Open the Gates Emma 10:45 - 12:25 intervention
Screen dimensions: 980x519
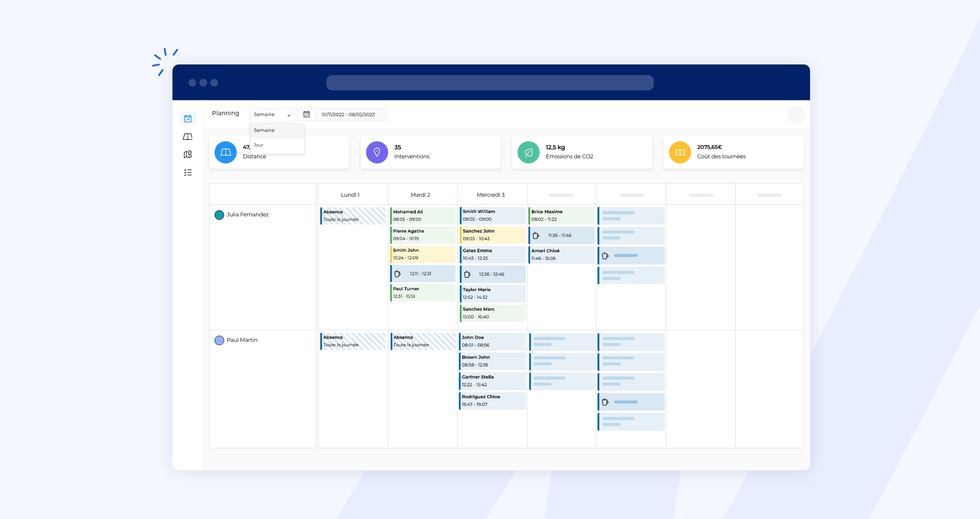pos(493,254)
